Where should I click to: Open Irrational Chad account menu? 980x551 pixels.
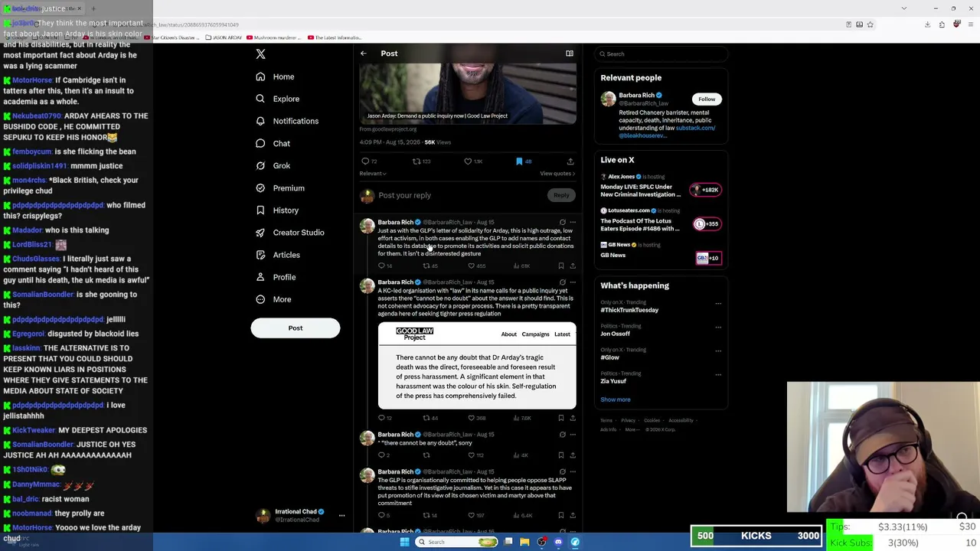pyautogui.click(x=300, y=516)
